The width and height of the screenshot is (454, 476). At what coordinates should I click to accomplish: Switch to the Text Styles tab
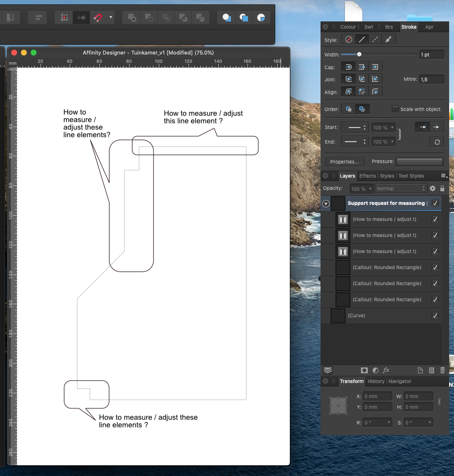[x=411, y=176]
